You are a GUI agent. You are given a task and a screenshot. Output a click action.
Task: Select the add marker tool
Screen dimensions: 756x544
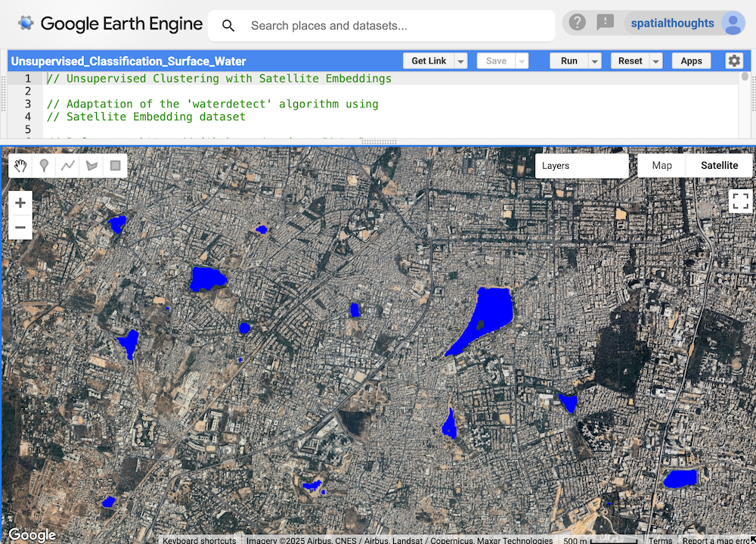tap(44, 166)
